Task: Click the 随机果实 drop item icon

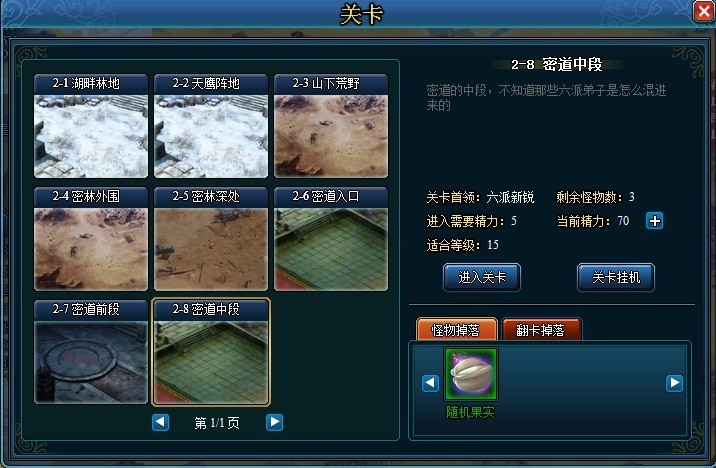Action: pos(471,374)
